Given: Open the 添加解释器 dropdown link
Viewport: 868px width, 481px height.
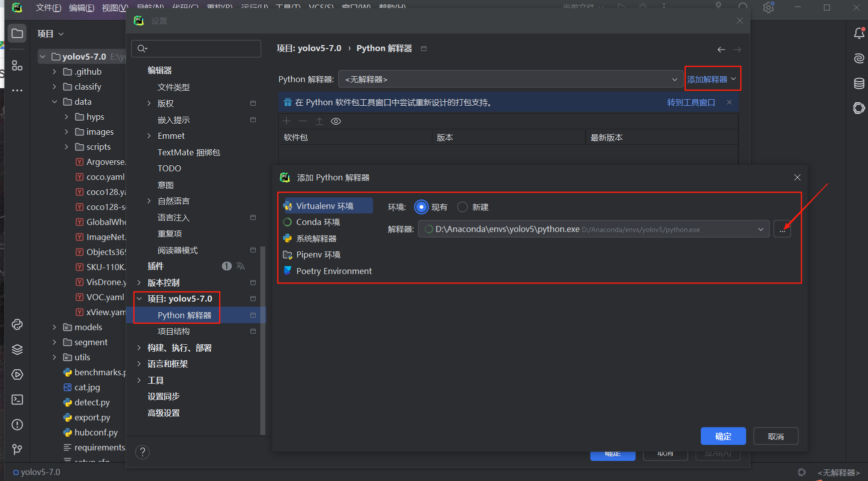Looking at the screenshot, I should [x=711, y=79].
